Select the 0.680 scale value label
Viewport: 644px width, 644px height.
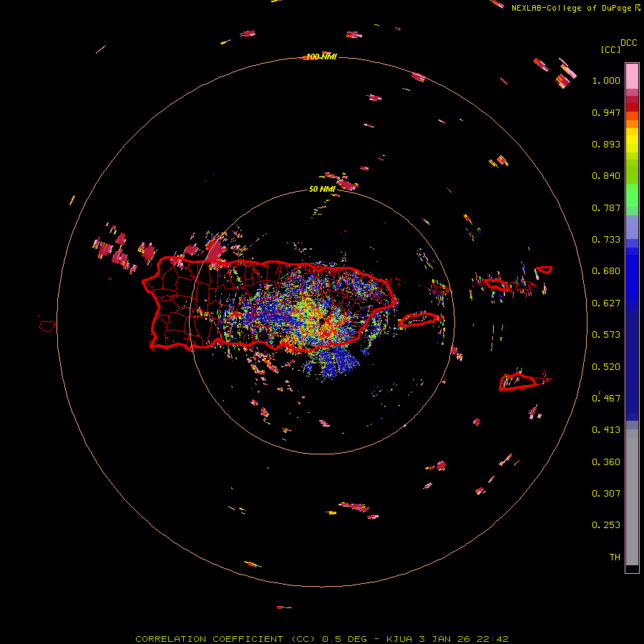click(x=606, y=271)
